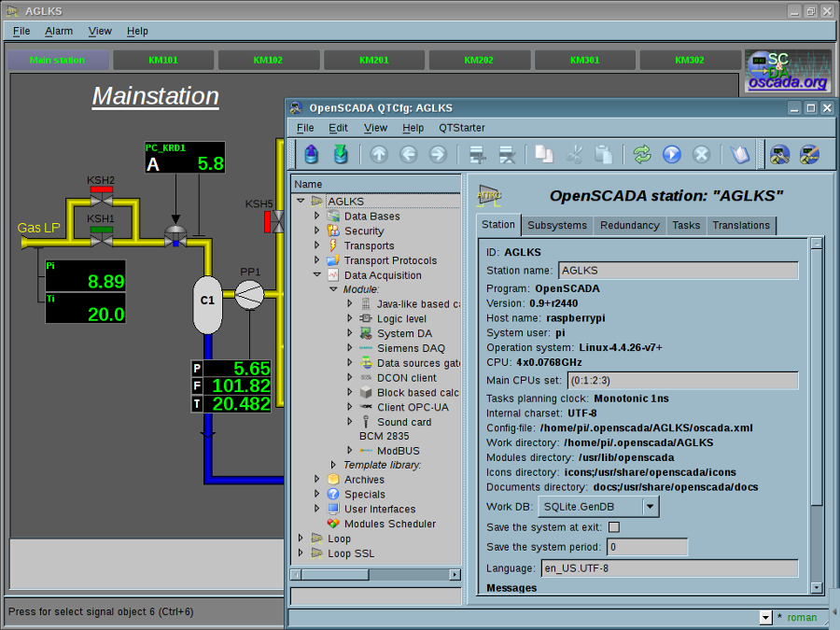Click the Language input field
840x630 pixels.
pos(669,568)
